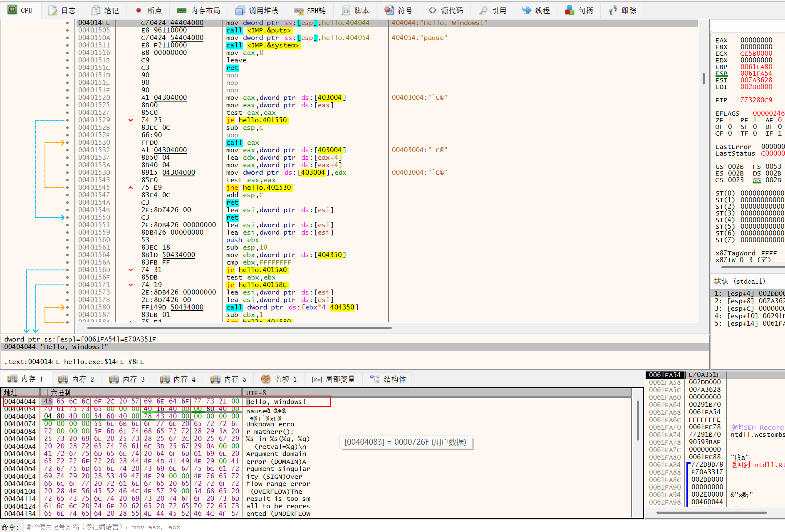The height and width of the screenshot is (532, 785).
Task: View the 调用堆栈 call stack tab
Action: point(257,10)
